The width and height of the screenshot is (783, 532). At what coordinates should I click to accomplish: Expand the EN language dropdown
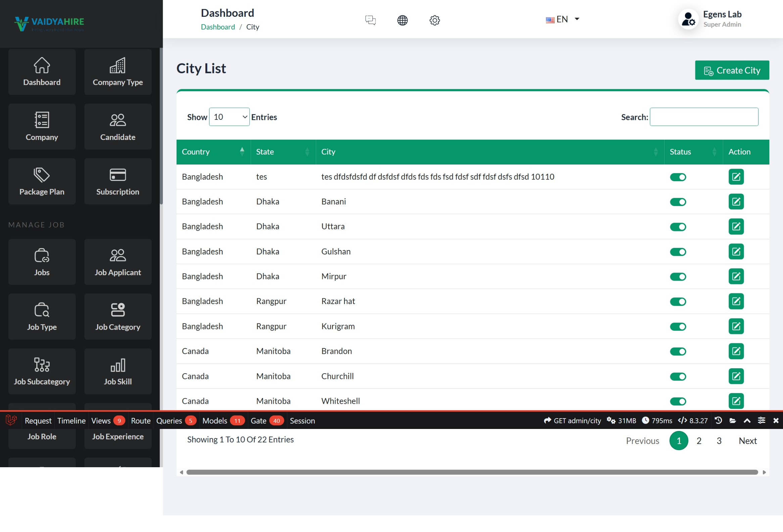(x=562, y=19)
